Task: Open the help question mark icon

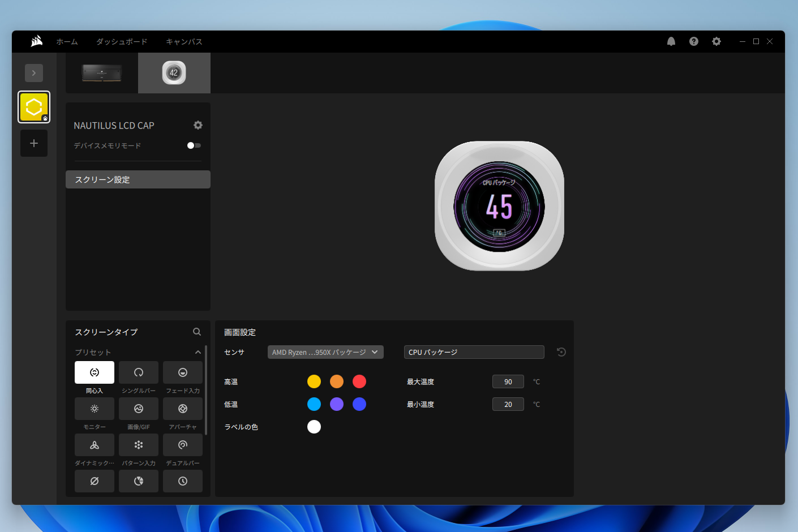Action: click(x=694, y=41)
